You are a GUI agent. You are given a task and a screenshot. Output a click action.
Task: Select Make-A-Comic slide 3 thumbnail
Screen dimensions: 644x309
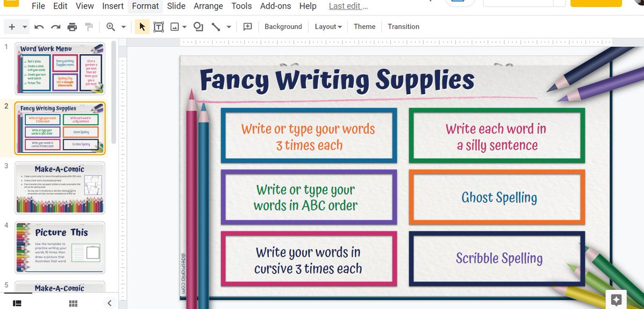pos(60,188)
